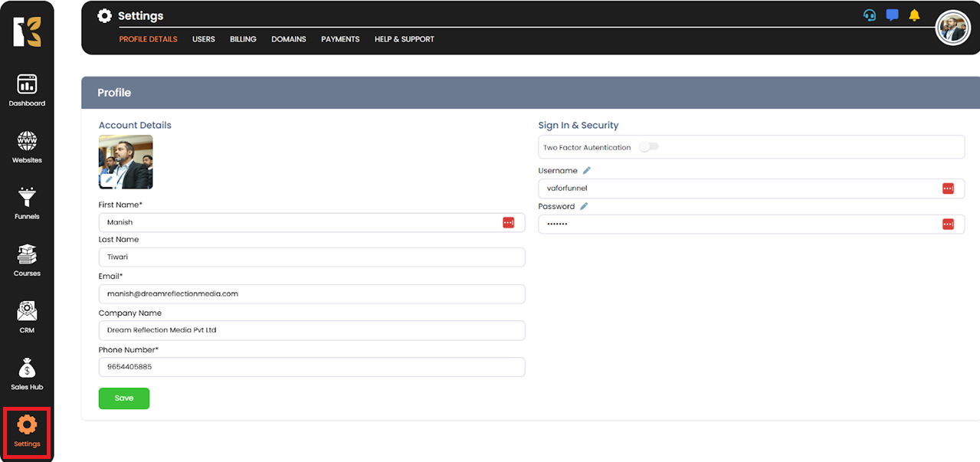The width and height of the screenshot is (980, 462).
Task: Click the Settings gear in the sidebar
Action: point(27,431)
